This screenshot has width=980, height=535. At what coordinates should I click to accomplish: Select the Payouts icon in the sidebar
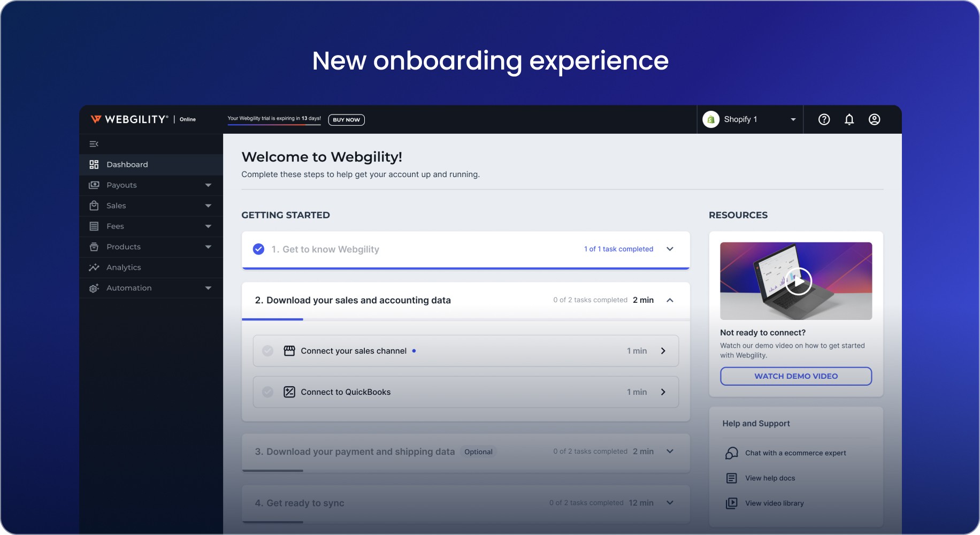(94, 185)
